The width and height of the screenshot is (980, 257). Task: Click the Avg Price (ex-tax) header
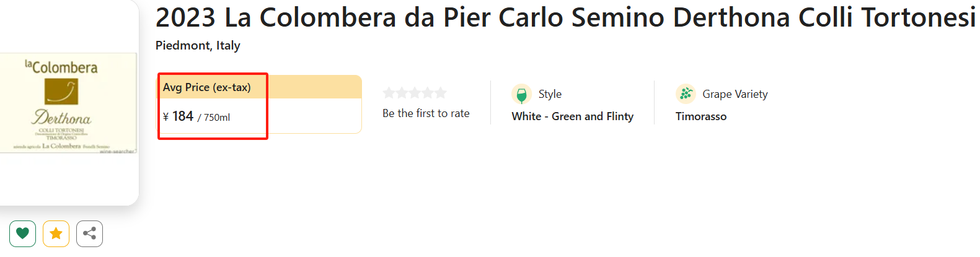pos(207,87)
